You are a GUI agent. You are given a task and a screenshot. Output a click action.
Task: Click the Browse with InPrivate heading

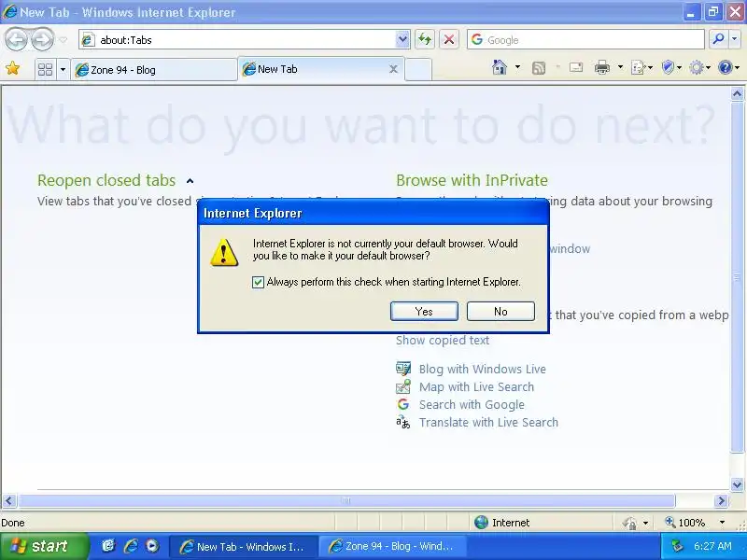pos(472,180)
